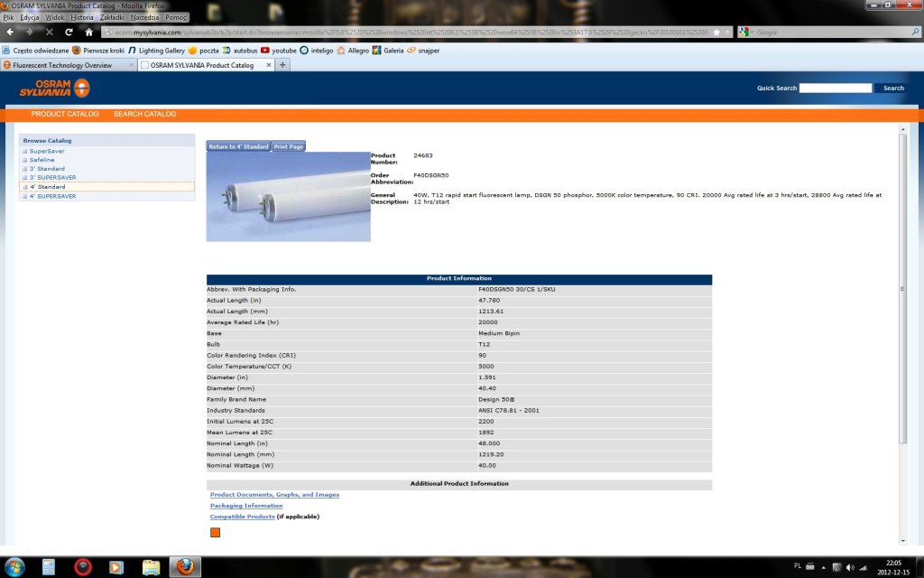Screen dimensions: 924x578
Task: Open the Pomoc menu
Action: point(176,18)
